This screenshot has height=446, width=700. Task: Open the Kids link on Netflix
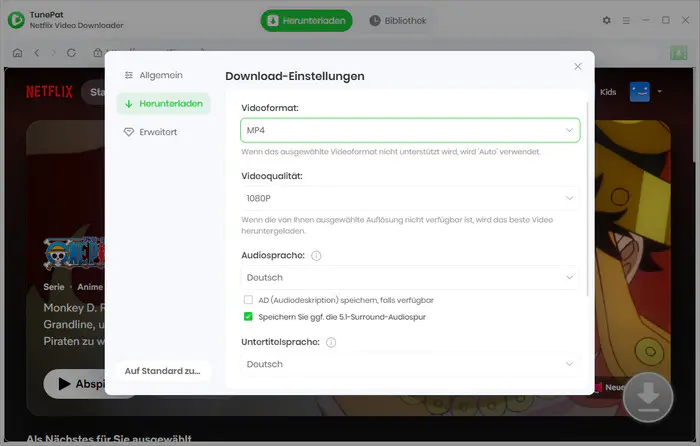[x=608, y=92]
